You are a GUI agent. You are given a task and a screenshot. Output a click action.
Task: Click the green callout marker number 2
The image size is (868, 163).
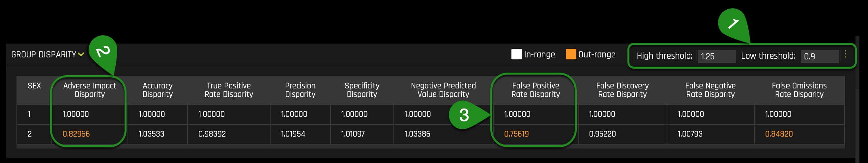(103, 51)
